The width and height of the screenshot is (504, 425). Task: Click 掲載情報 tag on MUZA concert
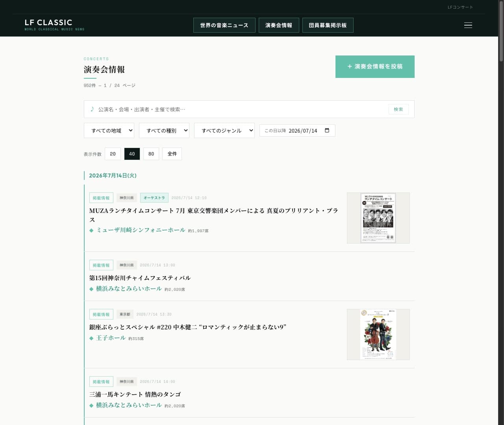101,198
